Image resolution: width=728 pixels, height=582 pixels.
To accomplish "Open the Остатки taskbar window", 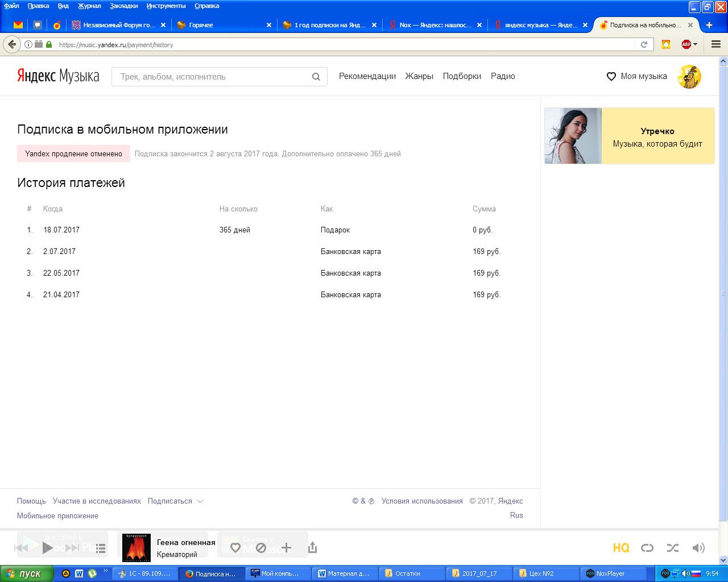I will [x=413, y=573].
